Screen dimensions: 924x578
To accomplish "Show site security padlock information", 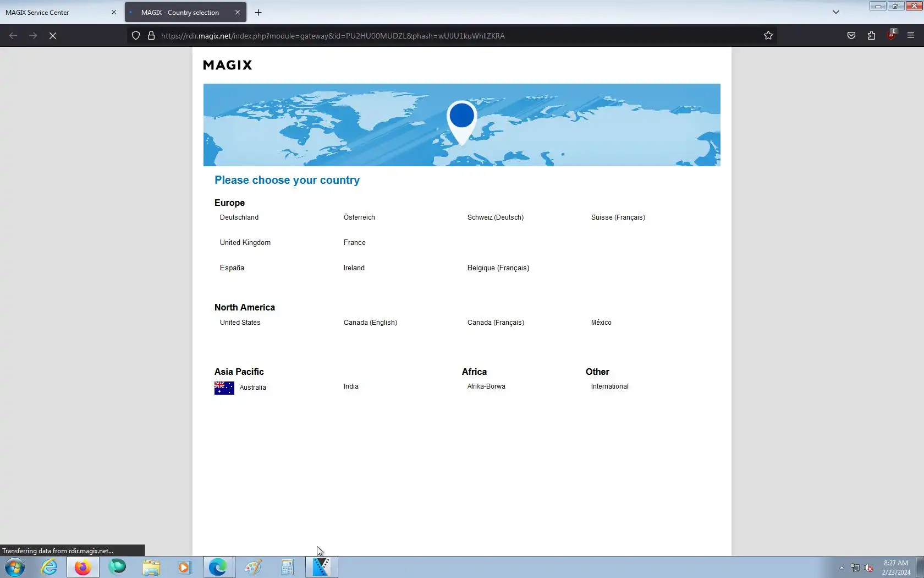I will (x=151, y=36).
